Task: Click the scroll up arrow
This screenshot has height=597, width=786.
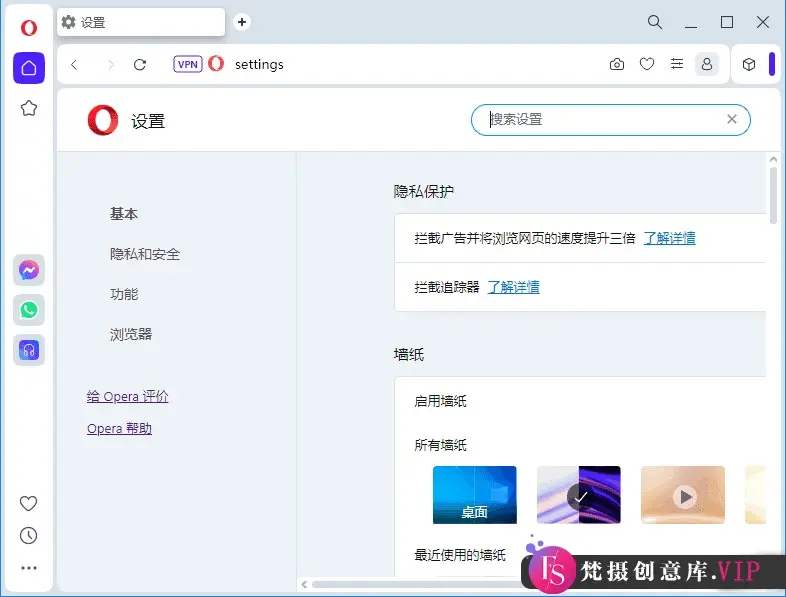Action: click(x=773, y=159)
